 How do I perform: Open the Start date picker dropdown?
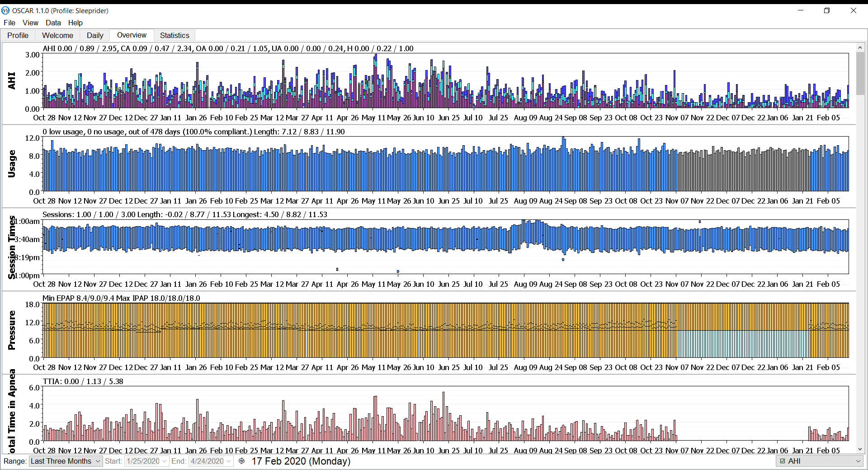(x=164, y=461)
